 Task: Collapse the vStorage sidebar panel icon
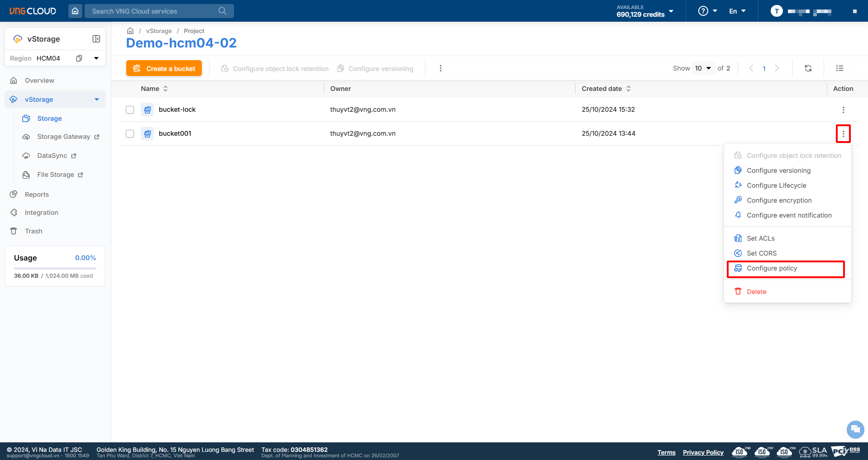(96, 39)
